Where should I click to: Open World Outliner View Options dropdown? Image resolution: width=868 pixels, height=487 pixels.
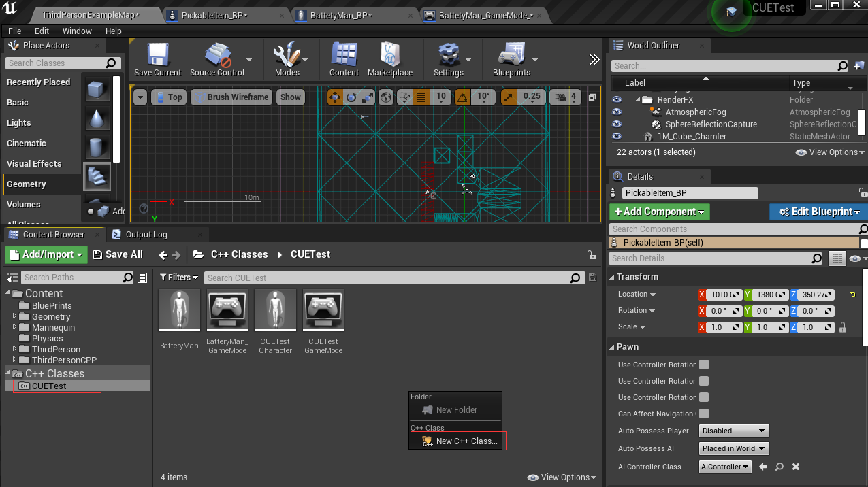click(x=831, y=152)
